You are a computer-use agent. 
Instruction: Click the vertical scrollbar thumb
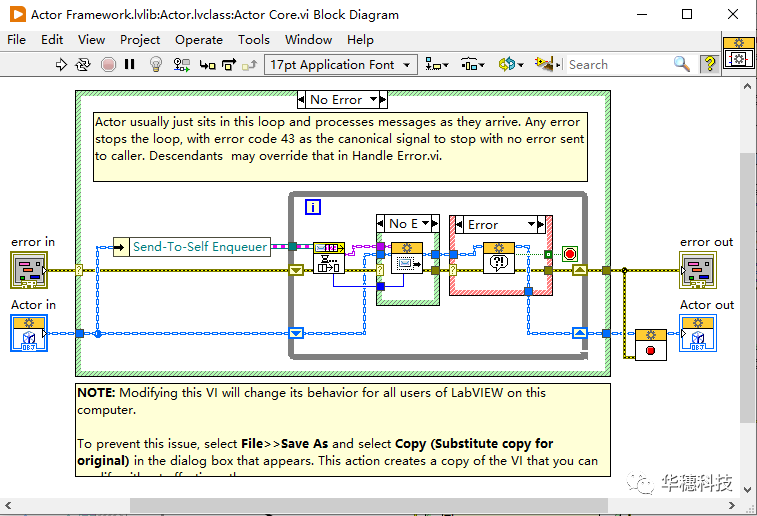[747, 288]
